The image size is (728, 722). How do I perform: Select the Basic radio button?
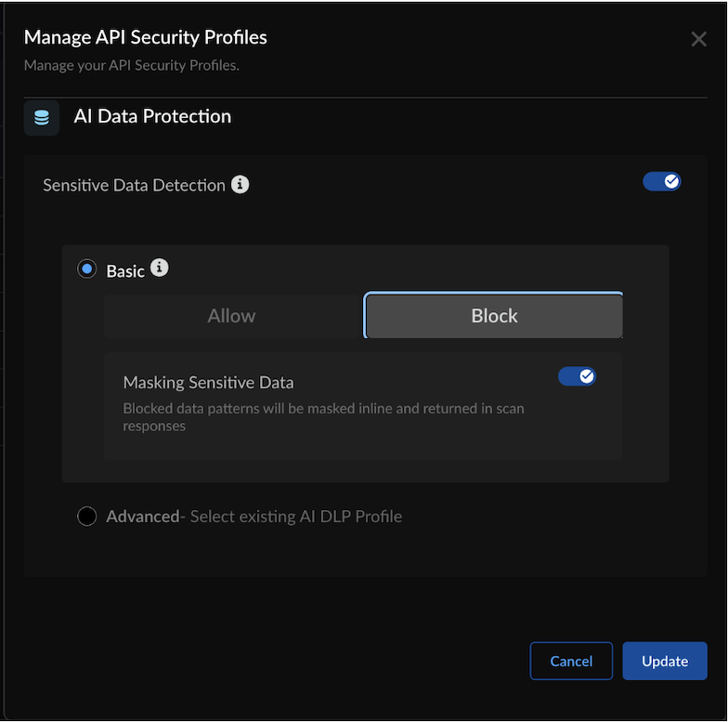pos(87,269)
